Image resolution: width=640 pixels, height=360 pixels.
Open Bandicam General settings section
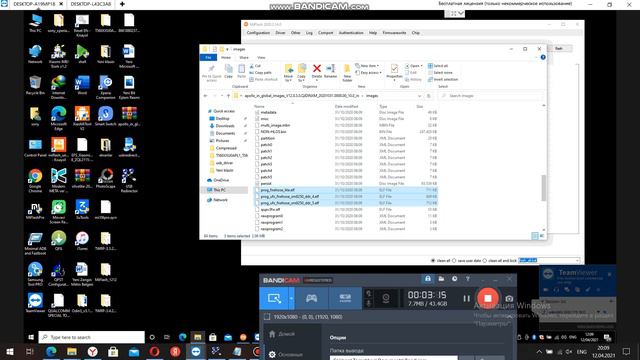(286, 355)
